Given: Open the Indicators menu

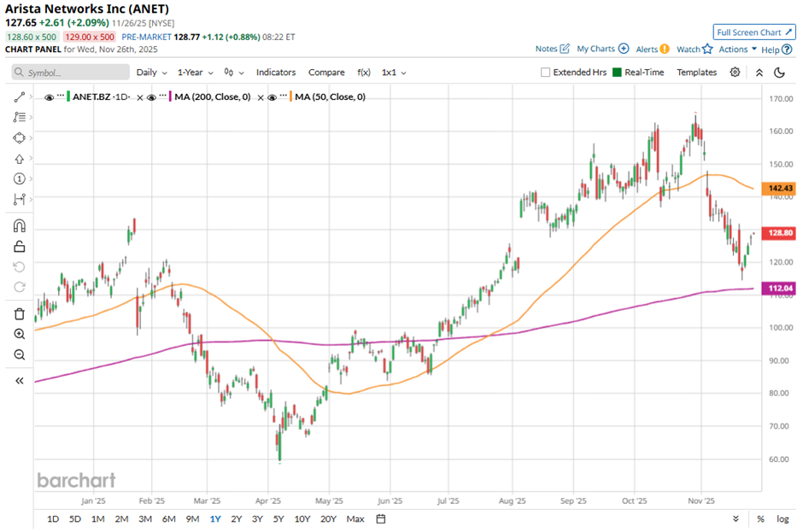Looking at the screenshot, I should click(x=276, y=73).
